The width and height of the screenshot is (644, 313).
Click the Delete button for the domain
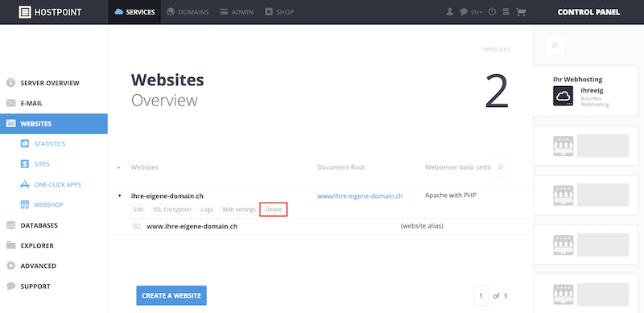click(274, 209)
